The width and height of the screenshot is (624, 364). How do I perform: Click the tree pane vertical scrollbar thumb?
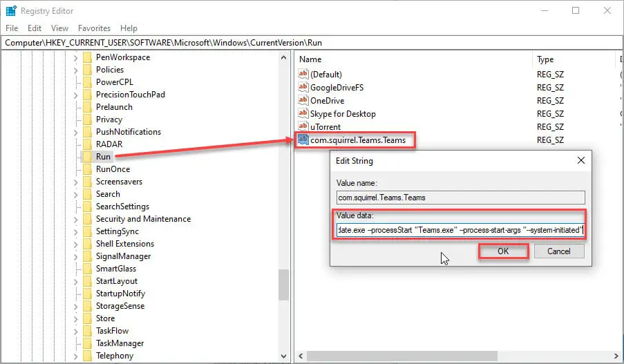[x=283, y=285]
